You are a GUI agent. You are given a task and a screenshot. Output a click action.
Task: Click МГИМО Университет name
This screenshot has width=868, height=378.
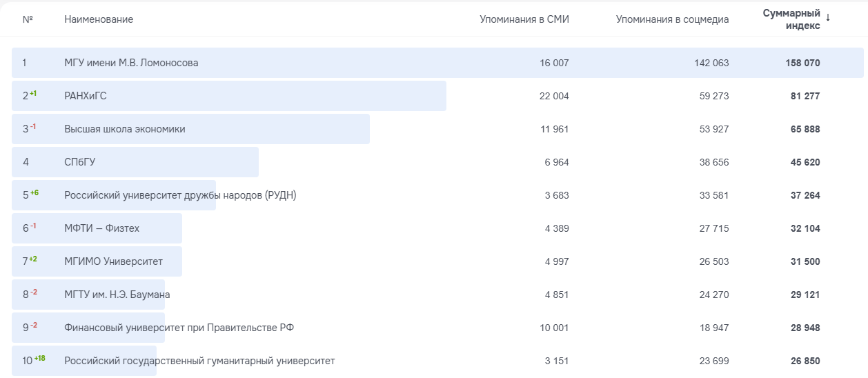[113, 261]
